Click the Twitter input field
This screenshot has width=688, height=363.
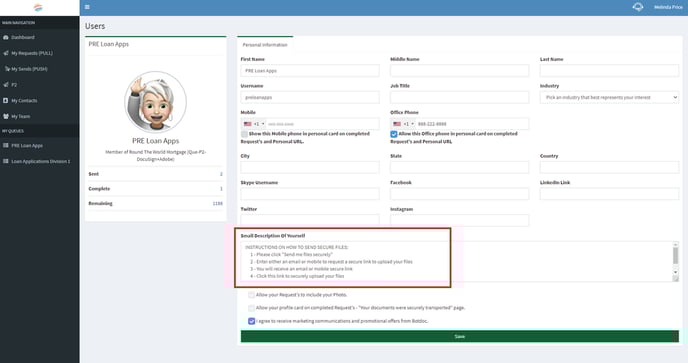coord(310,220)
